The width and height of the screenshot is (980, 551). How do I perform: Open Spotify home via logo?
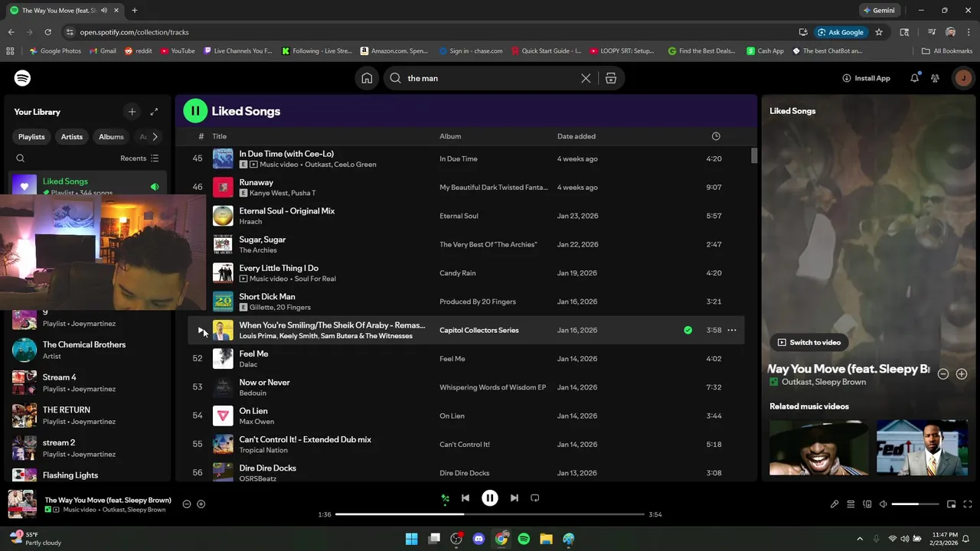(22, 78)
